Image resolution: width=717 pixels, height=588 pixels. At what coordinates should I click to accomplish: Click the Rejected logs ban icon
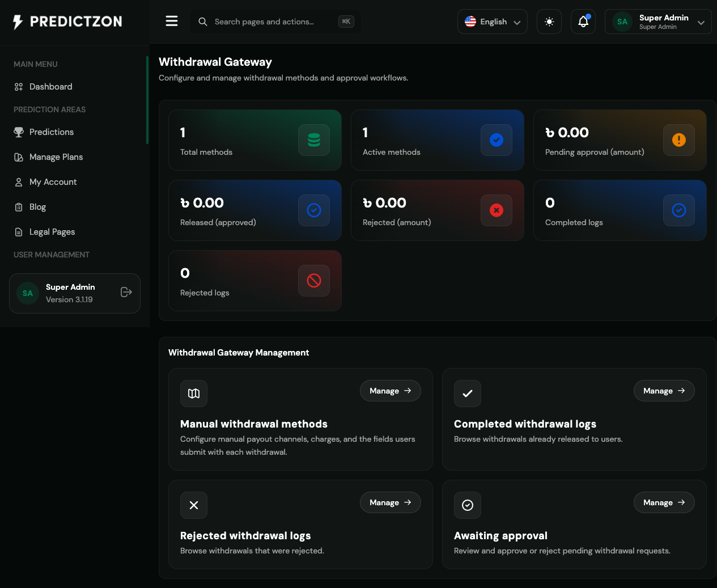point(314,281)
